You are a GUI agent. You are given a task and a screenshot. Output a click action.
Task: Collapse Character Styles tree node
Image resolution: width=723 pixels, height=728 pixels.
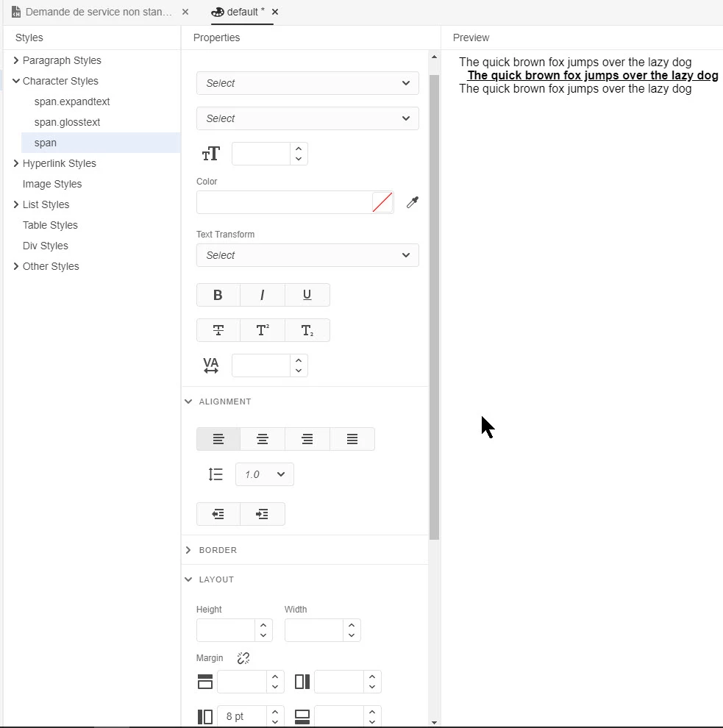pos(16,81)
